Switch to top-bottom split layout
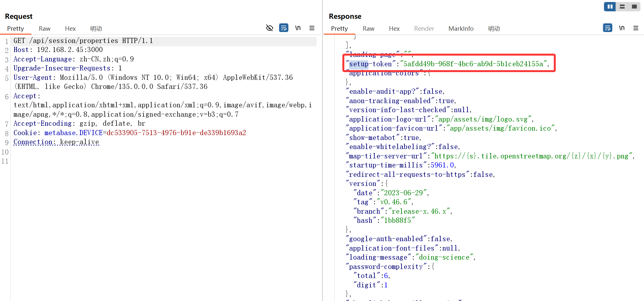 [x=622, y=6]
